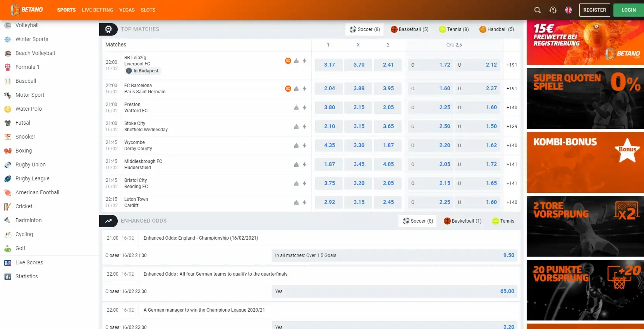Click the Golf sidebar icon
Screen dimensions: 644x329
[x=8, y=248]
